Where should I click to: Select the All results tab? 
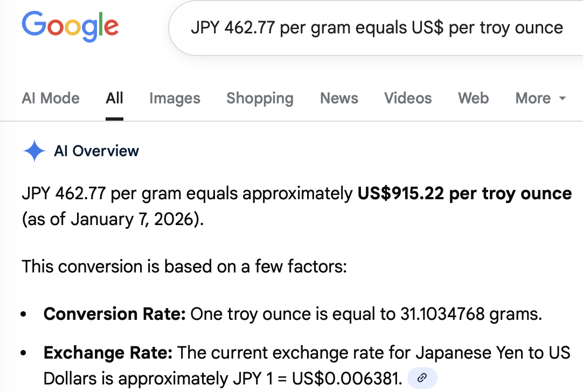115,99
